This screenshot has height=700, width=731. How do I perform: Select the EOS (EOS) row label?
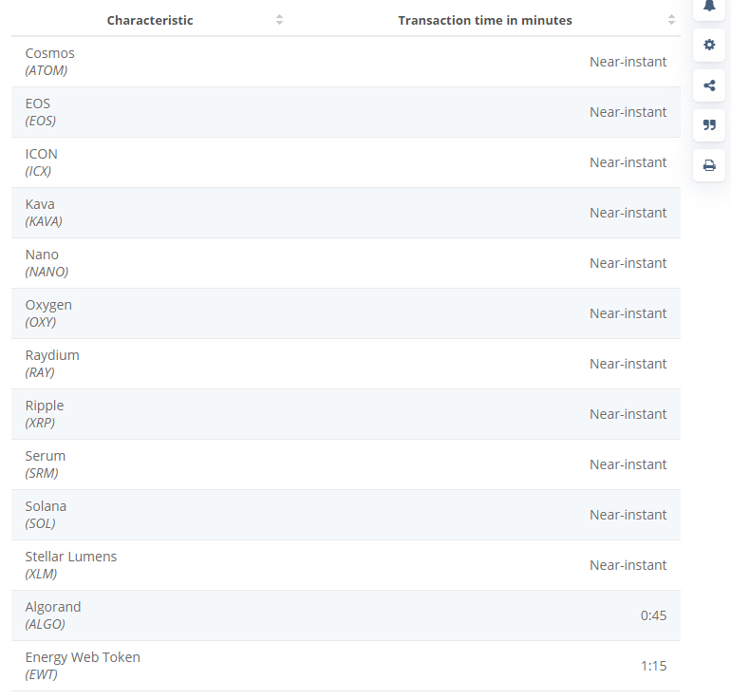(x=41, y=112)
